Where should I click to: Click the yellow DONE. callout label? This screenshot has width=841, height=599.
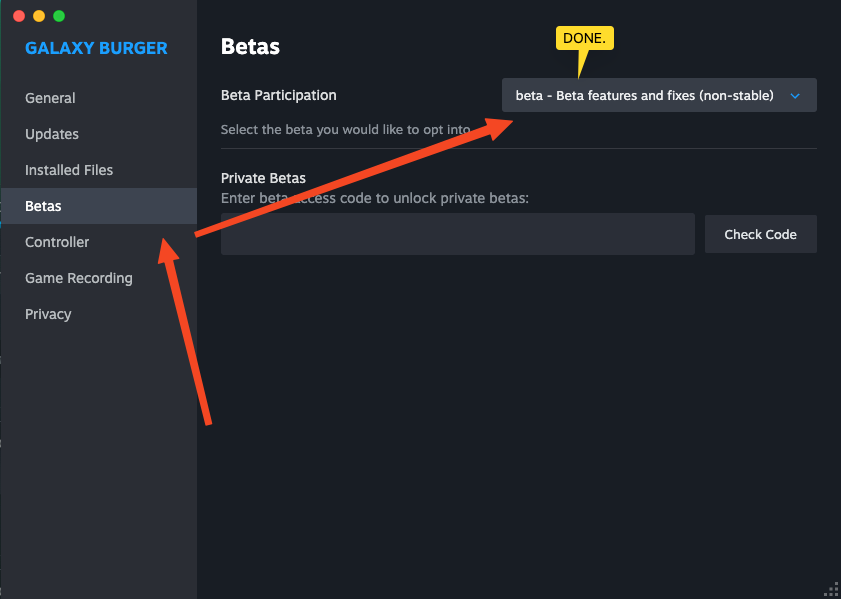point(585,39)
